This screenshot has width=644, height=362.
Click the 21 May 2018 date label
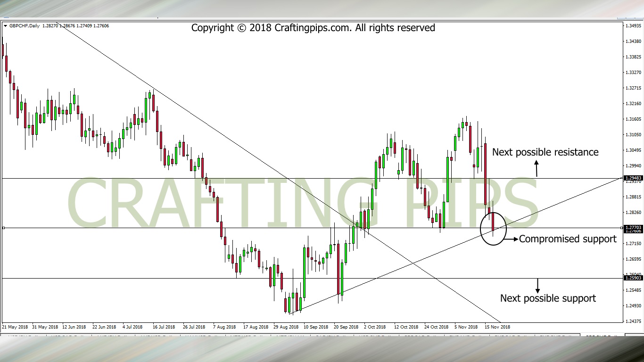(15, 327)
